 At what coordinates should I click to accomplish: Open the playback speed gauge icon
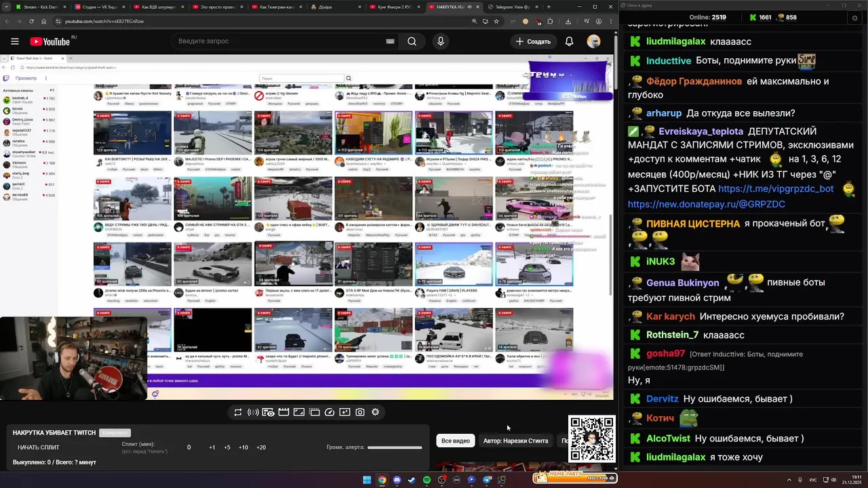(x=330, y=412)
